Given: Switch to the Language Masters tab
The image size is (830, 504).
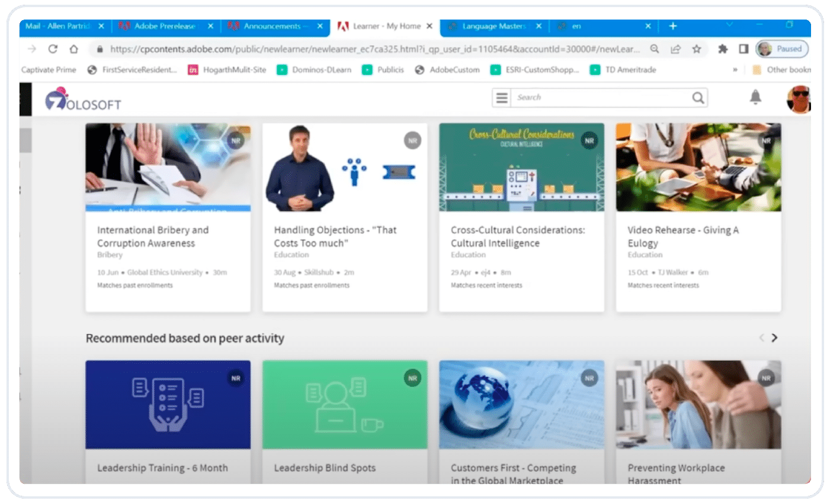Looking at the screenshot, I should (493, 26).
